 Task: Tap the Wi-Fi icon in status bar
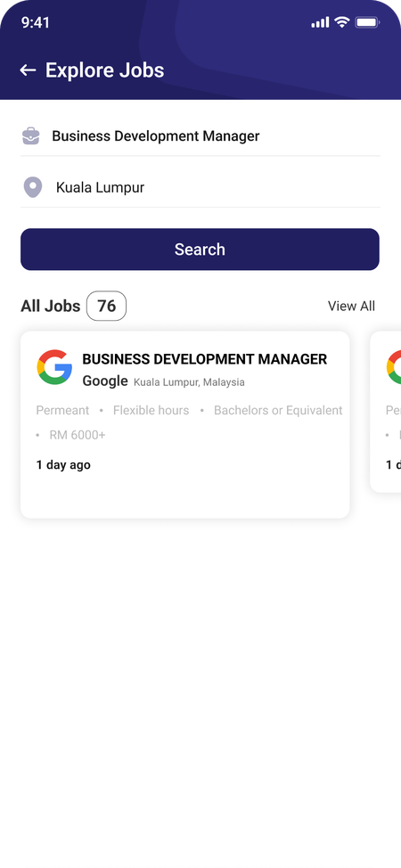tap(342, 22)
